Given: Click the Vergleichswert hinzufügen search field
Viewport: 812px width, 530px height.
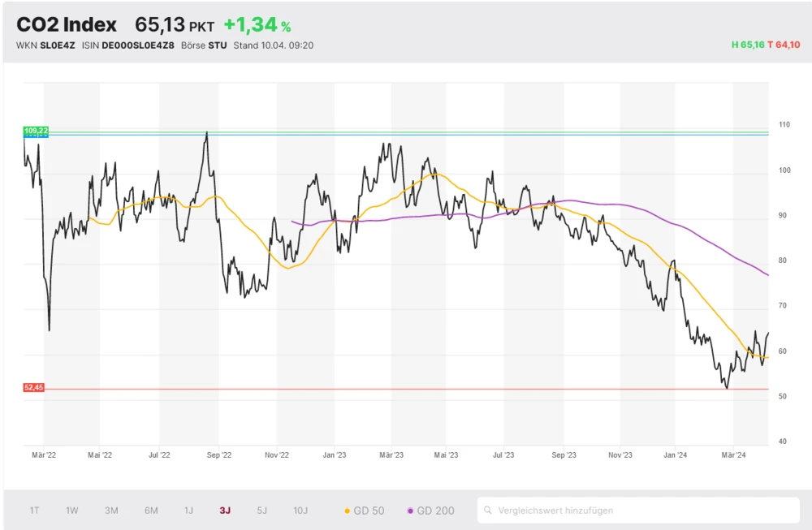Looking at the screenshot, I should pyautogui.click(x=641, y=511).
